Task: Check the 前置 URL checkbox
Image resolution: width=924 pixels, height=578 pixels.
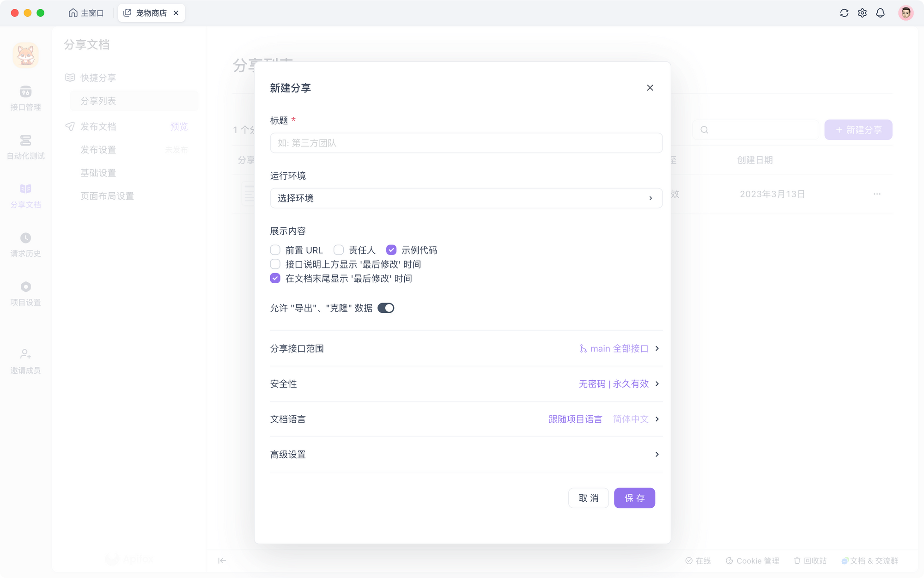Action: pos(275,250)
